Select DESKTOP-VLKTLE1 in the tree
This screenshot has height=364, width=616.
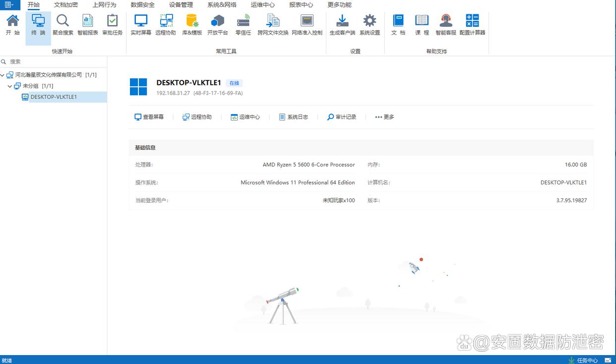53,97
